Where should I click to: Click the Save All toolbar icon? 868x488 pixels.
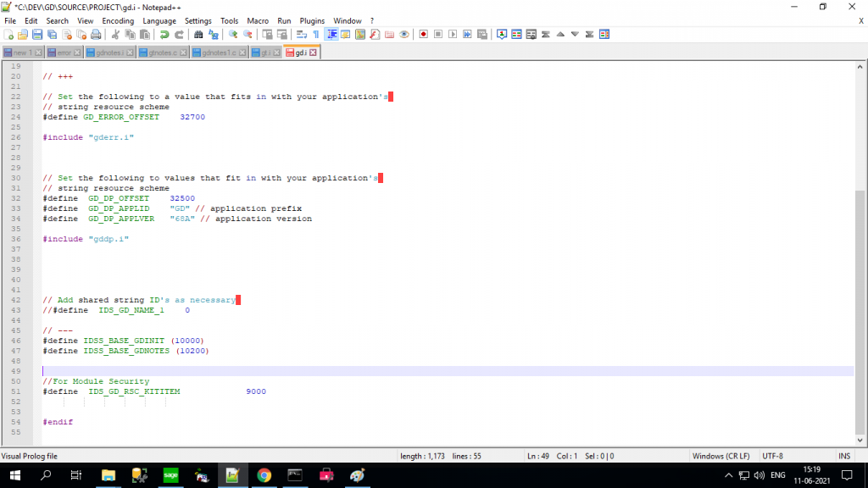[x=53, y=34]
